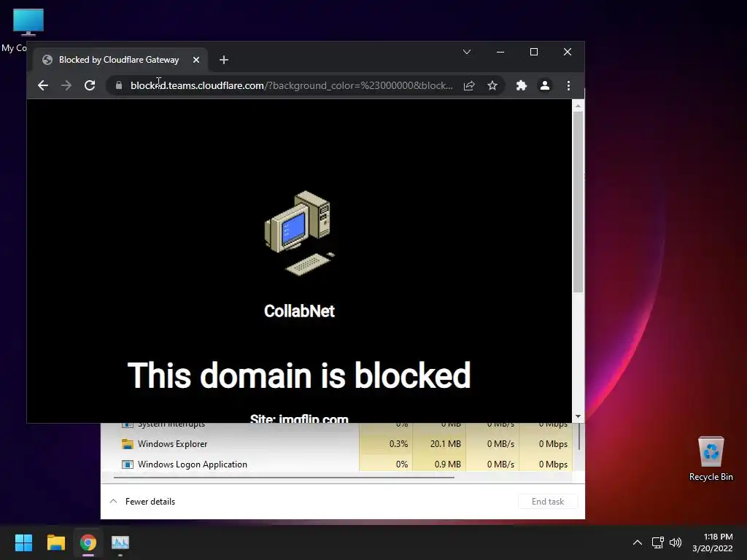Collapse Task Manager with Fewer details

pos(142,502)
